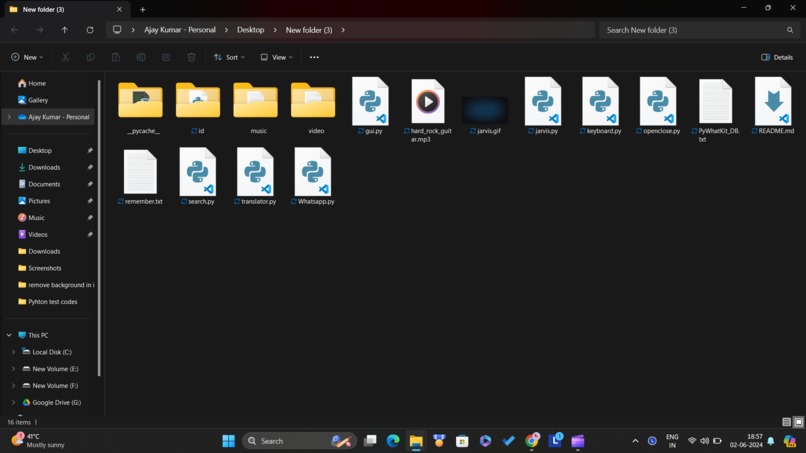Expand chevron after New folder (3) breadcrumb

(343, 30)
